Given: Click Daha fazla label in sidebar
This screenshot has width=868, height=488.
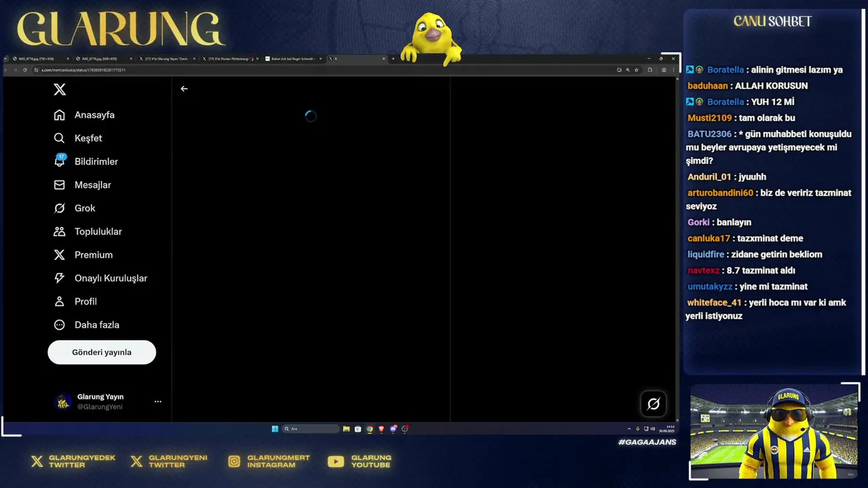Looking at the screenshot, I should coord(97,325).
